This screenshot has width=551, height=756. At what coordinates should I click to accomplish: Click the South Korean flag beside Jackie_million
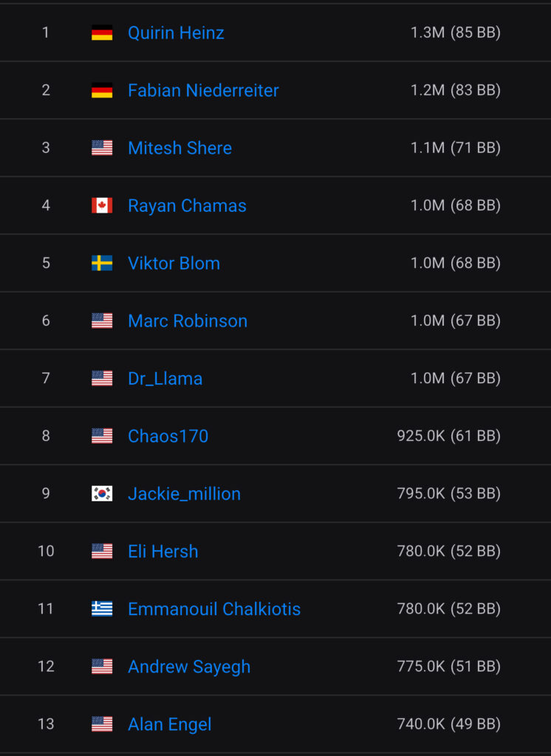(102, 493)
